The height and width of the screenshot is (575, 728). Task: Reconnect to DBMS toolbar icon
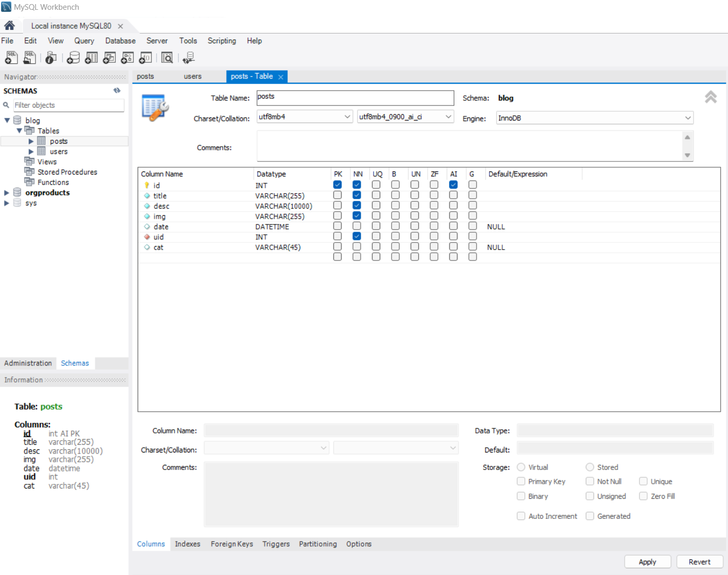[189, 58]
